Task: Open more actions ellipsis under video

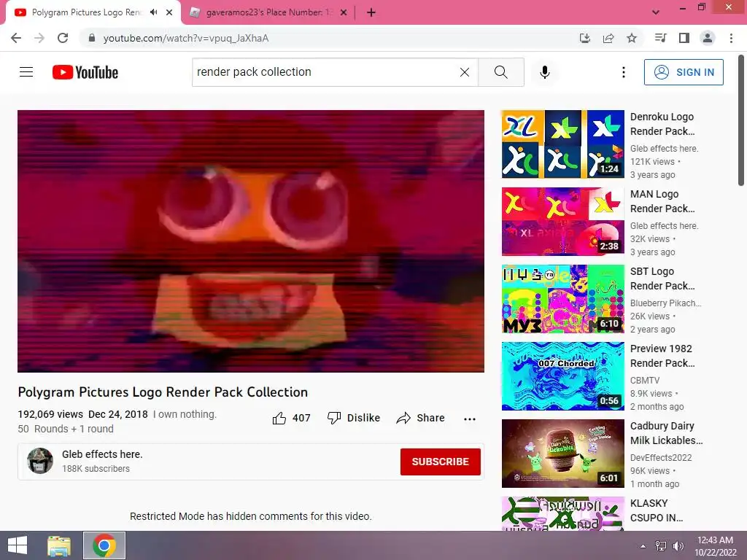Action: [x=470, y=419]
